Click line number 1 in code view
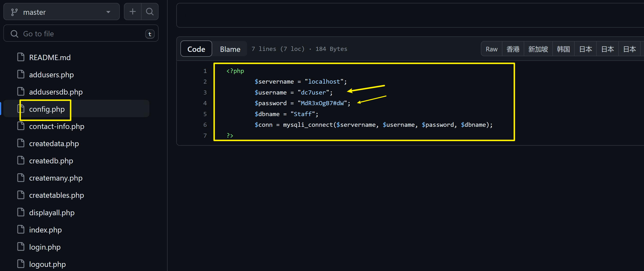Viewport: 644px width, 271px height. (x=205, y=71)
